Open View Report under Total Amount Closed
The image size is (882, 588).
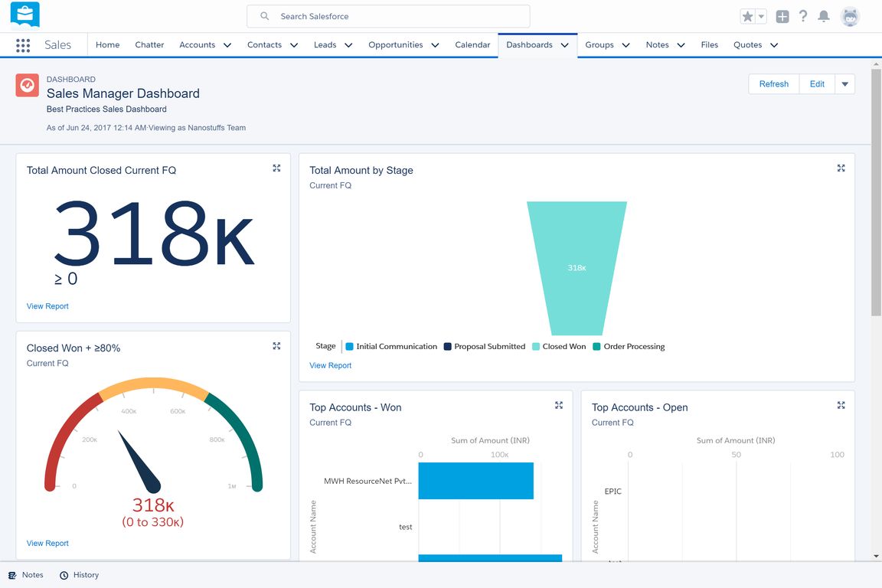point(47,306)
